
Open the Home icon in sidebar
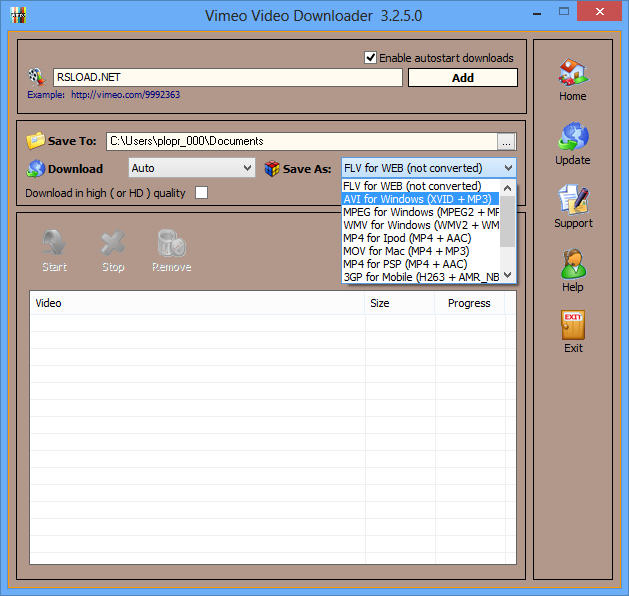(x=573, y=72)
